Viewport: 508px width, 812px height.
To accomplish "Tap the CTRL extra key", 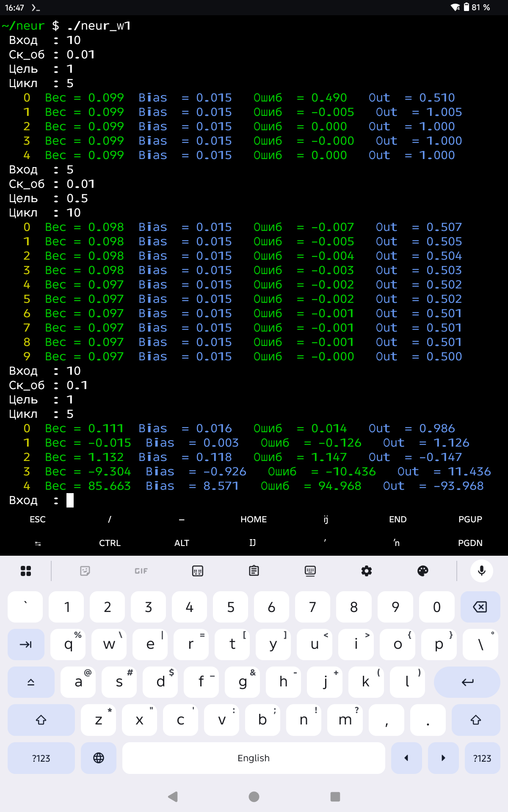I will [110, 543].
